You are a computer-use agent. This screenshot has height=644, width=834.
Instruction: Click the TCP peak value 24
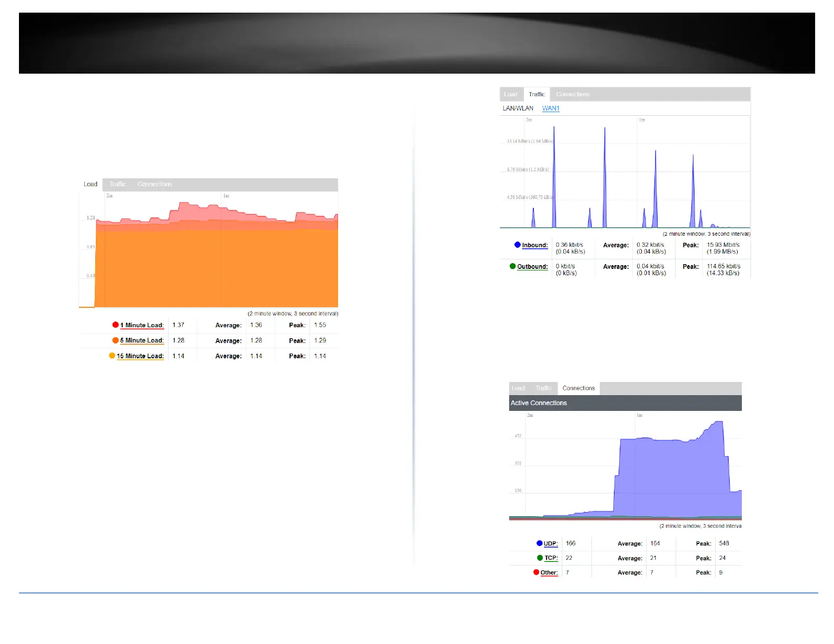(722, 558)
